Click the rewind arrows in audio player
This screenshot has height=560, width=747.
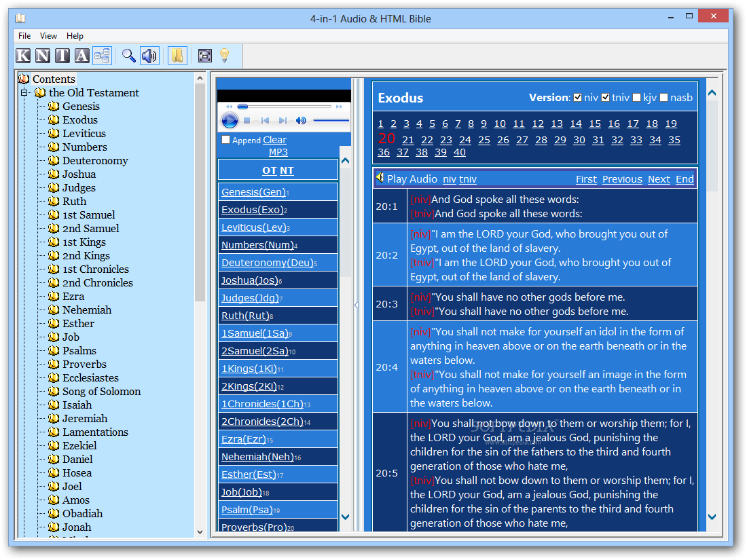click(229, 107)
